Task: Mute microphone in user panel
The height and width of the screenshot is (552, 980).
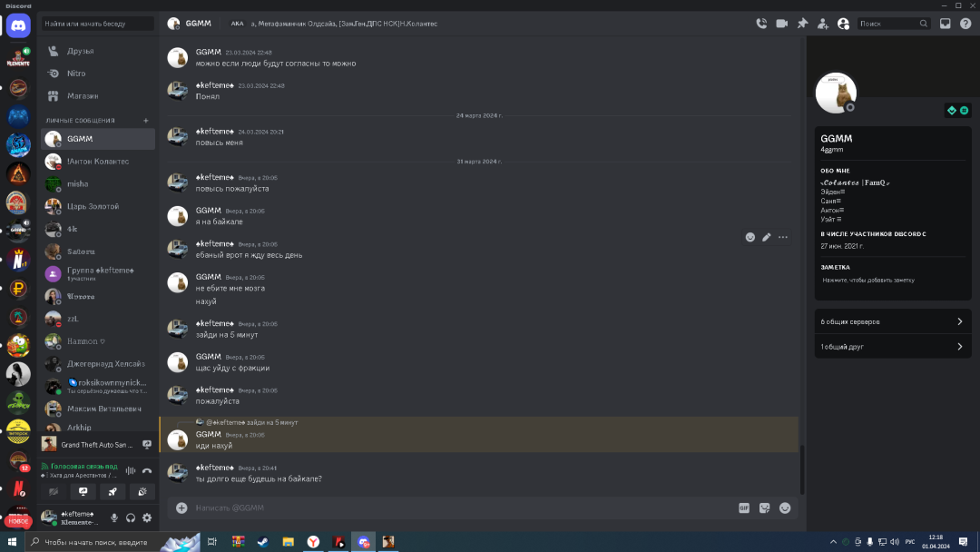Action: 114,517
